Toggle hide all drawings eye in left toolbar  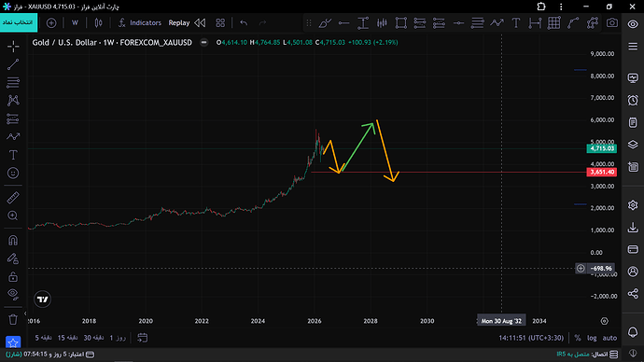pyautogui.click(x=13, y=295)
